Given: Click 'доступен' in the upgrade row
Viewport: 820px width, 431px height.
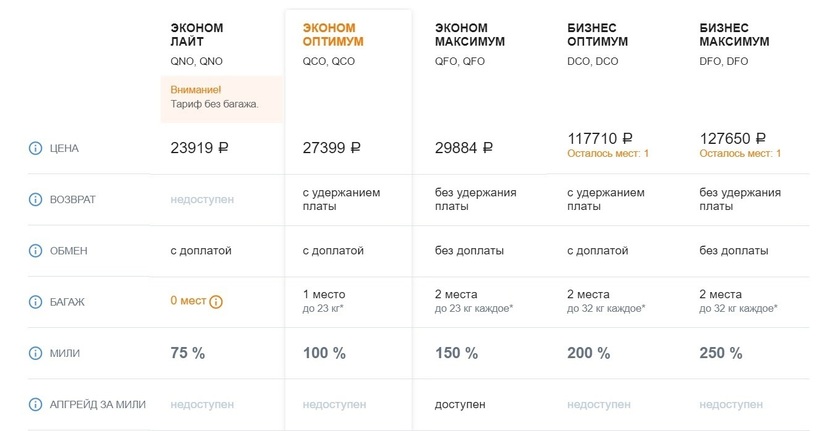Looking at the screenshot, I should click(x=460, y=404).
